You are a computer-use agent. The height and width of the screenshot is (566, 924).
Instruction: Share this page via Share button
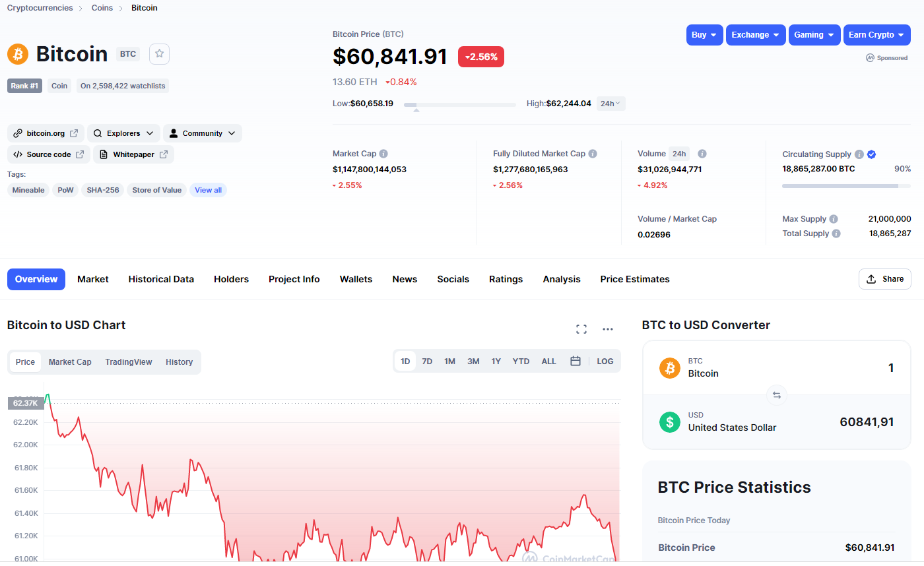(x=885, y=279)
